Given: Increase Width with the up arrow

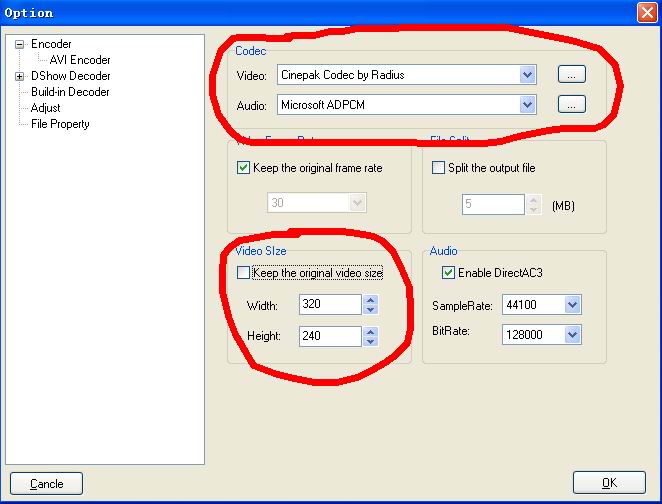Looking at the screenshot, I should (x=370, y=300).
